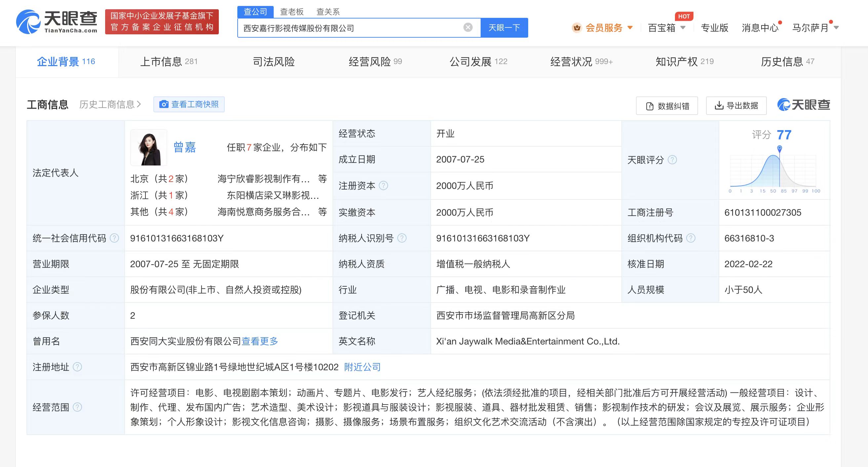Clear the search box with X icon
This screenshot has width=868, height=467.
(468, 28)
